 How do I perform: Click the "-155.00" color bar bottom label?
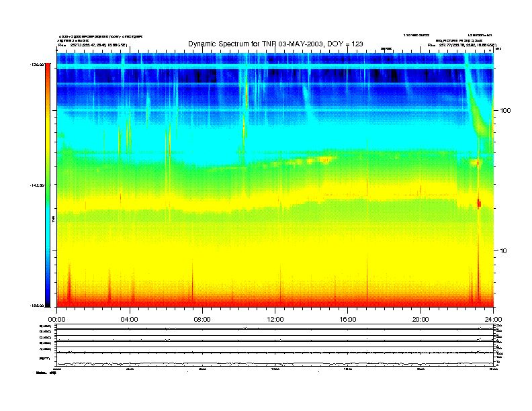(x=37, y=306)
